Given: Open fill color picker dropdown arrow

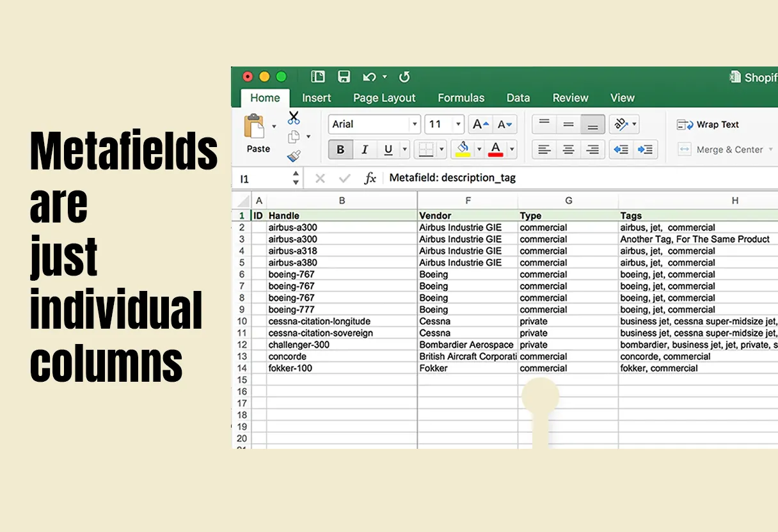Looking at the screenshot, I should (479, 150).
